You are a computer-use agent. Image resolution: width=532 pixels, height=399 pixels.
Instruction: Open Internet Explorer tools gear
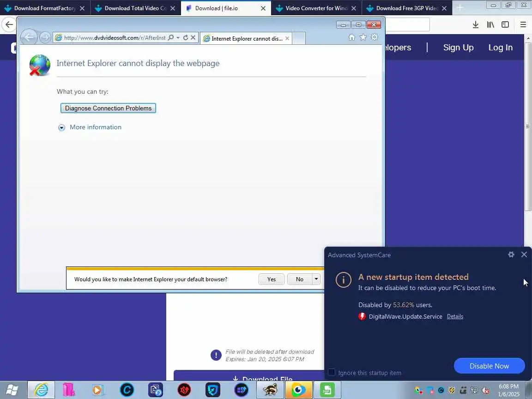click(374, 37)
